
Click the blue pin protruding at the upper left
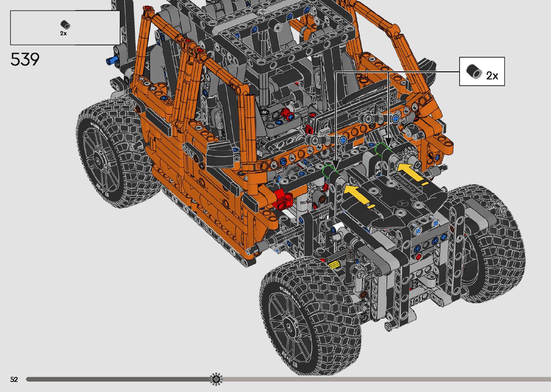[112, 60]
